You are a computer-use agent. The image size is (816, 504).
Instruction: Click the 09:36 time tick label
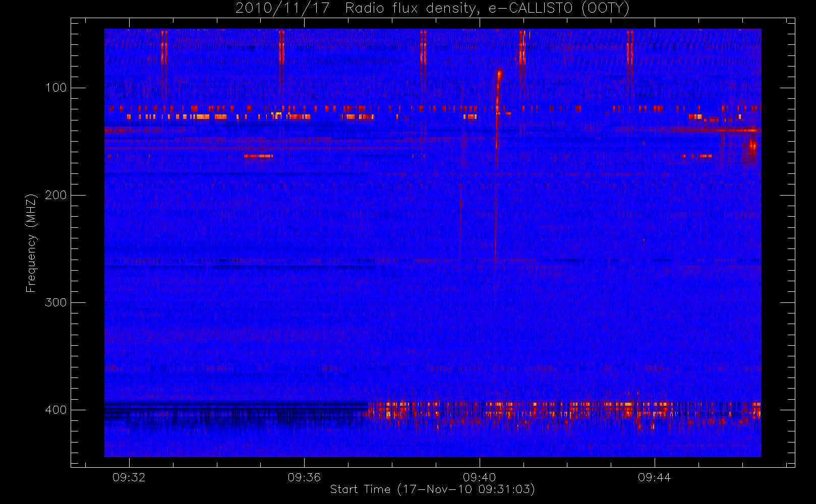point(304,477)
